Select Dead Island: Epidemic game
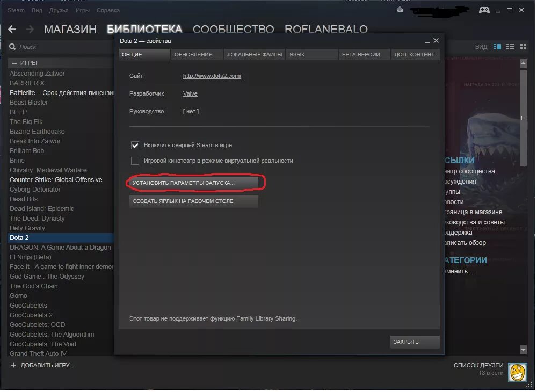 (x=41, y=209)
